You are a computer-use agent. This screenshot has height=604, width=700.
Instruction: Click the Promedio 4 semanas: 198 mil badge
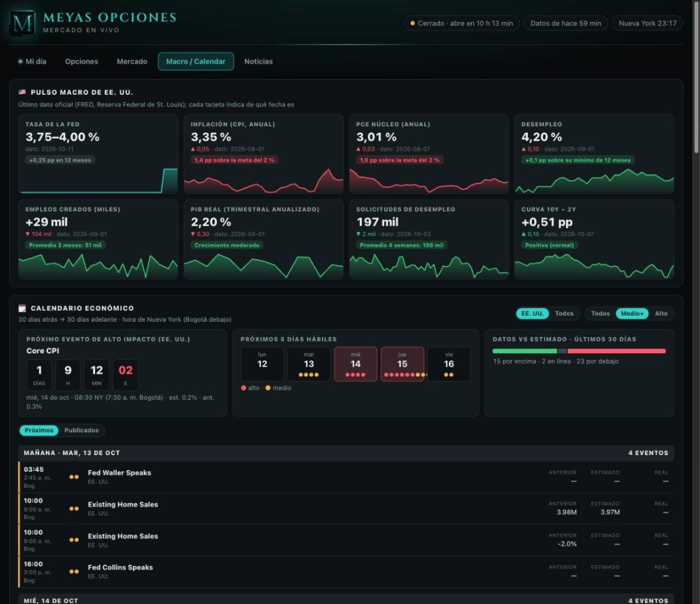[401, 245]
